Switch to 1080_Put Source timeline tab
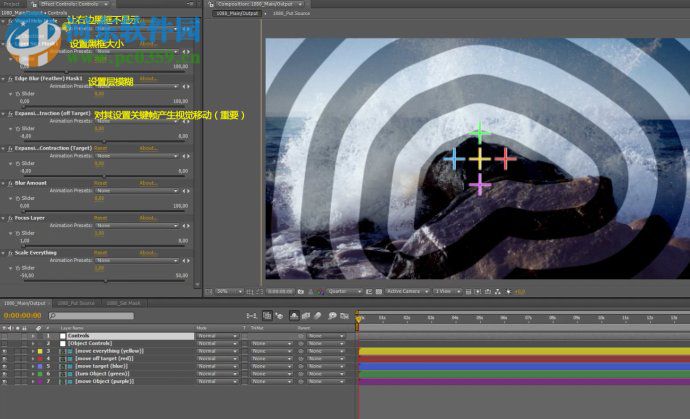 [x=76, y=303]
